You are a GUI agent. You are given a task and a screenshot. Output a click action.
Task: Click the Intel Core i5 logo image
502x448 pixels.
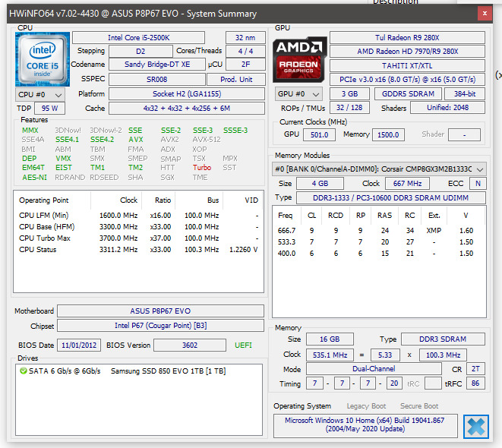(43, 59)
